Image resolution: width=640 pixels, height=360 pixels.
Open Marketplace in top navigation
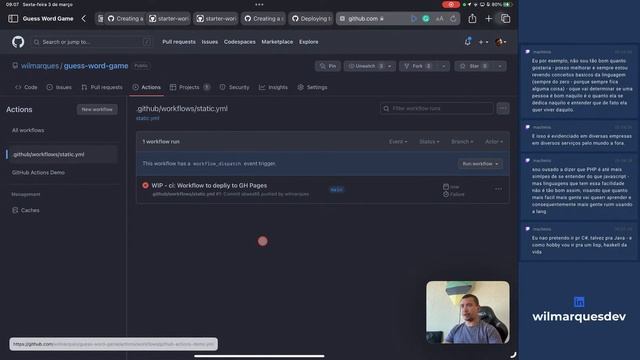[x=277, y=42]
